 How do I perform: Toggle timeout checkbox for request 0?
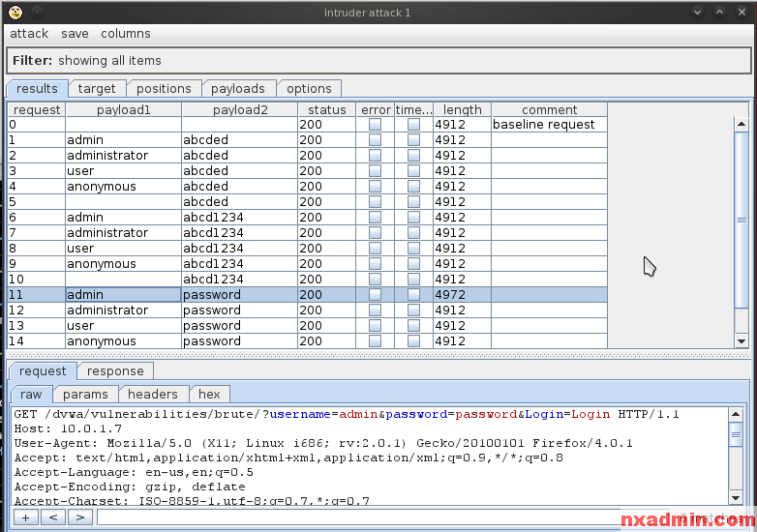[x=413, y=125]
